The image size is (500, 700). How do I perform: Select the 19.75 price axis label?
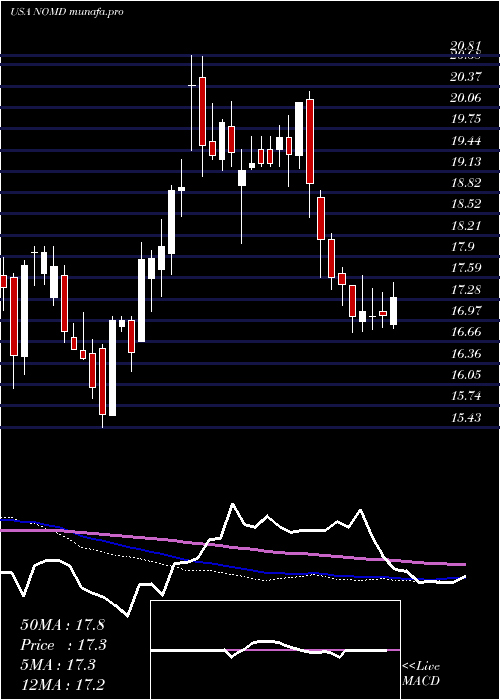coord(466,119)
